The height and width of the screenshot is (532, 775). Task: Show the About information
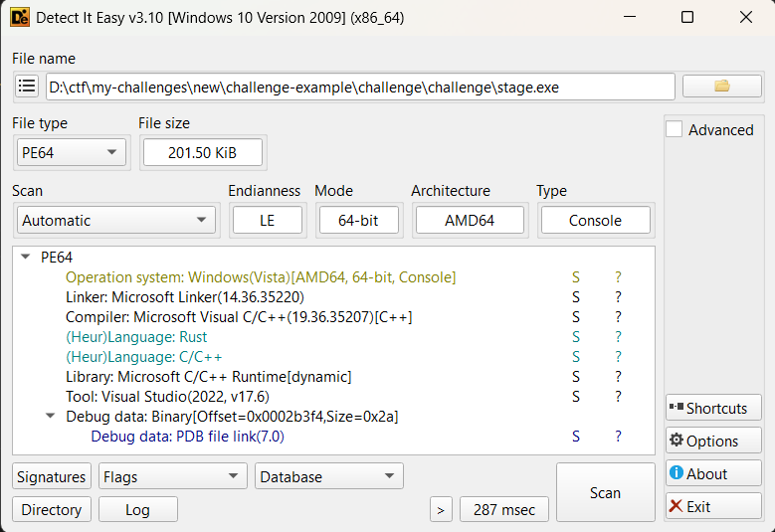tap(713, 473)
